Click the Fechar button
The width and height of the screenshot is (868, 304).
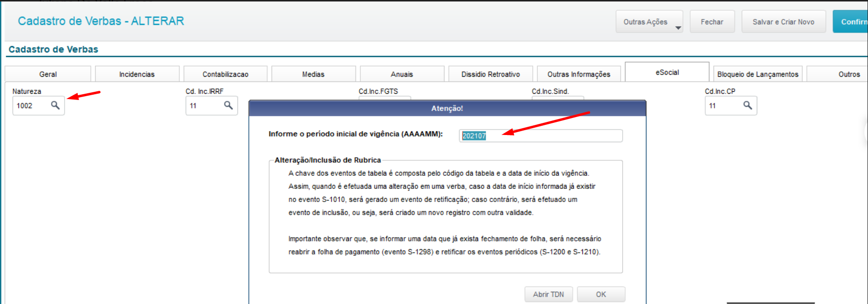point(712,22)
